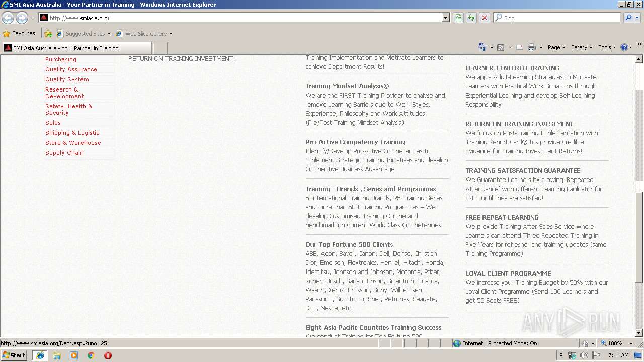This screenshot has width=644, height=362.
Task: Click Our Top Fortune 500 Clients heading
Action: tap(349, 244)
